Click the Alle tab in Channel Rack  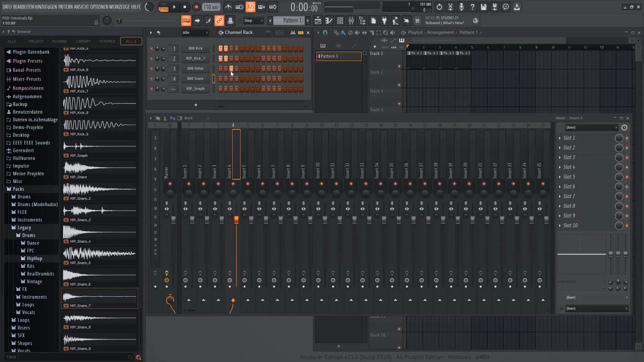(x=186, y=32)
